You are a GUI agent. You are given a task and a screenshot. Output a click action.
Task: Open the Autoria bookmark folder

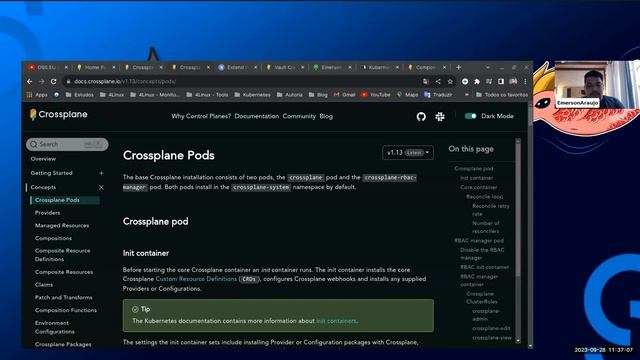(289, 95)
